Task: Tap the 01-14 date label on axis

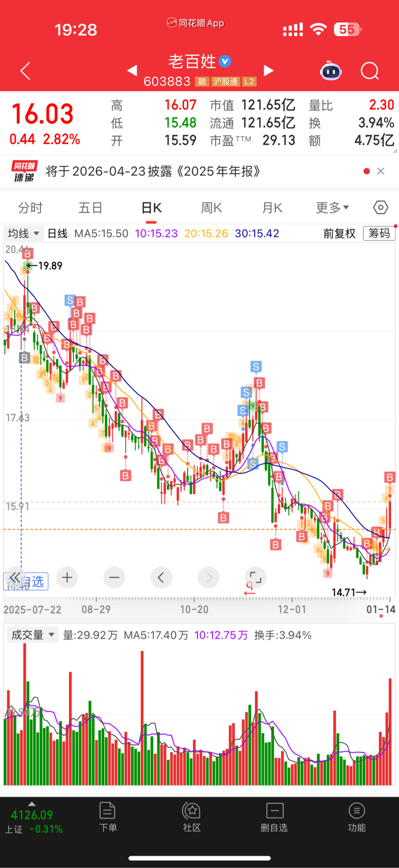Action: click(381, 609)
